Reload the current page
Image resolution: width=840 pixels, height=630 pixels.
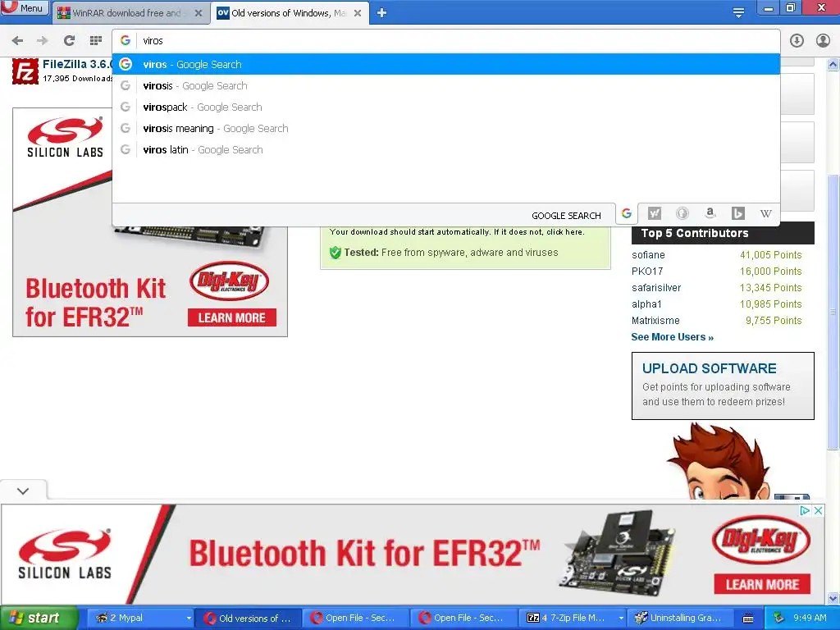pyautogui.click(x=69, y=41)
